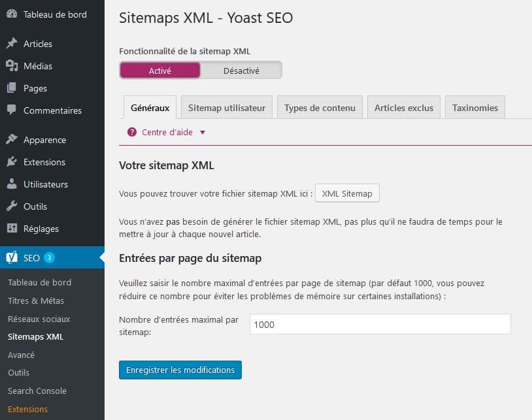Click the Pages document icon
This screenshot has width=532, height=420.
(x=12, y=88)
